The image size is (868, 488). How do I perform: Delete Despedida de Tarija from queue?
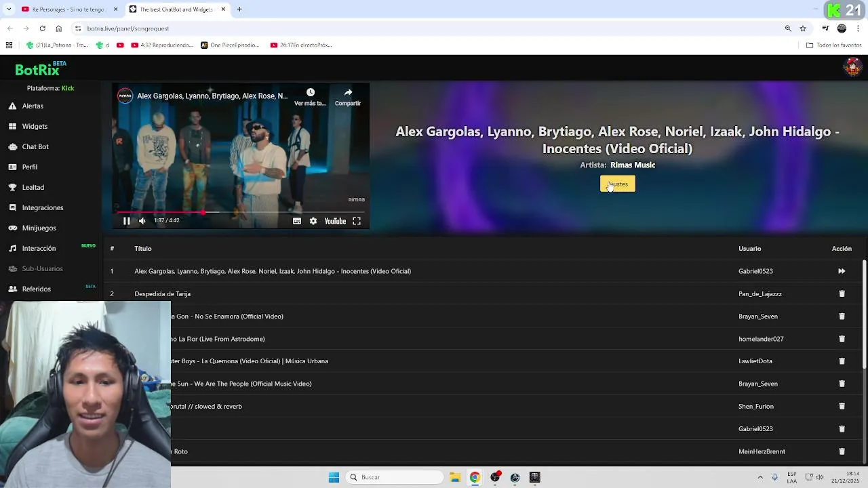tap(842, 294)
